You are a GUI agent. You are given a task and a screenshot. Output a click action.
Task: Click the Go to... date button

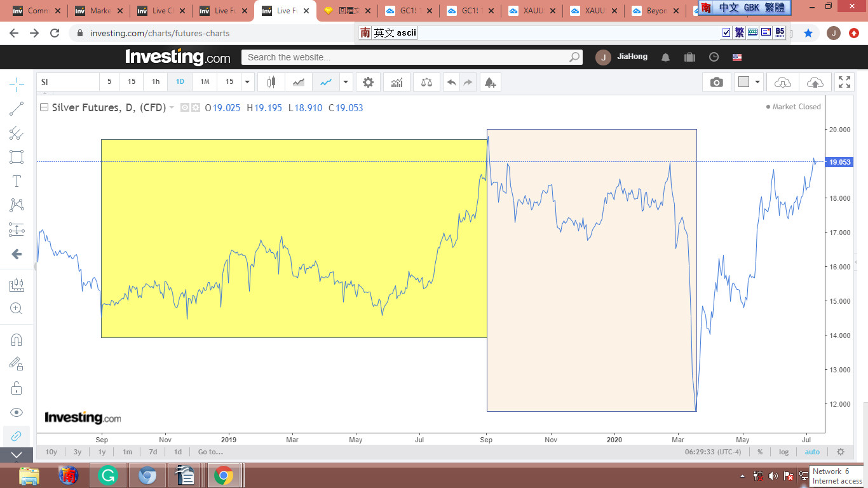pyautogui.click(x=210, y=452)
